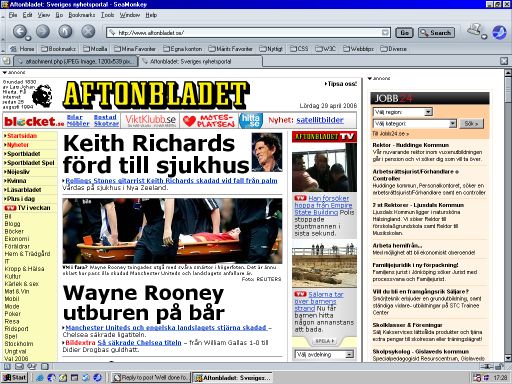
Task: Click the scrollbar down arrow
Action: [508, 358]
